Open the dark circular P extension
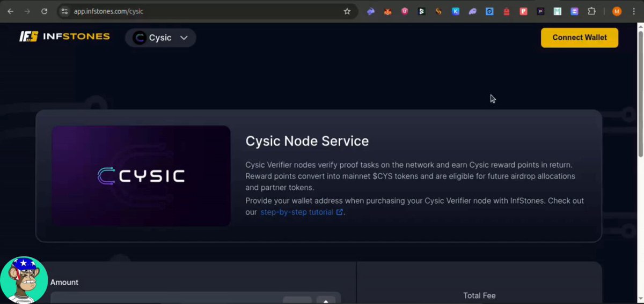 click(540, 11)
